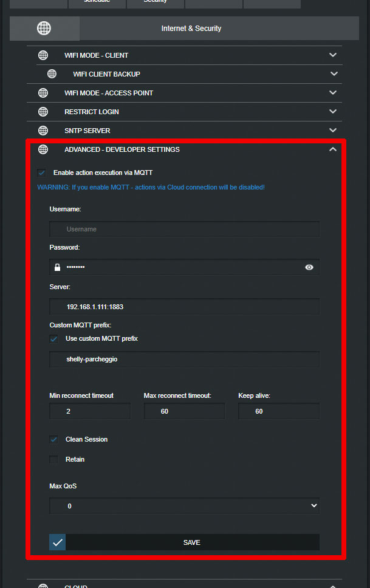
Task: Click the lock icon in password field
Action: pyautogui.click(x=57, y=267)
